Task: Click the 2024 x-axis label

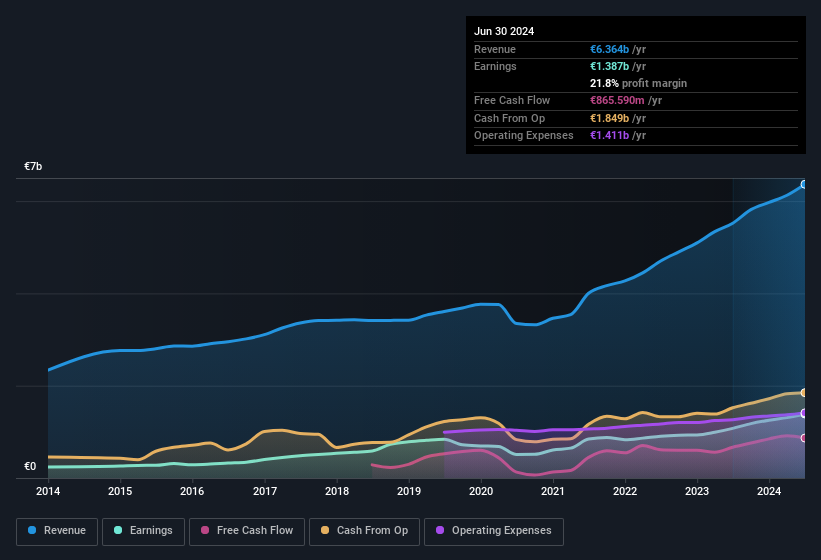Action: pyautogui.click(x=769, y=491)
